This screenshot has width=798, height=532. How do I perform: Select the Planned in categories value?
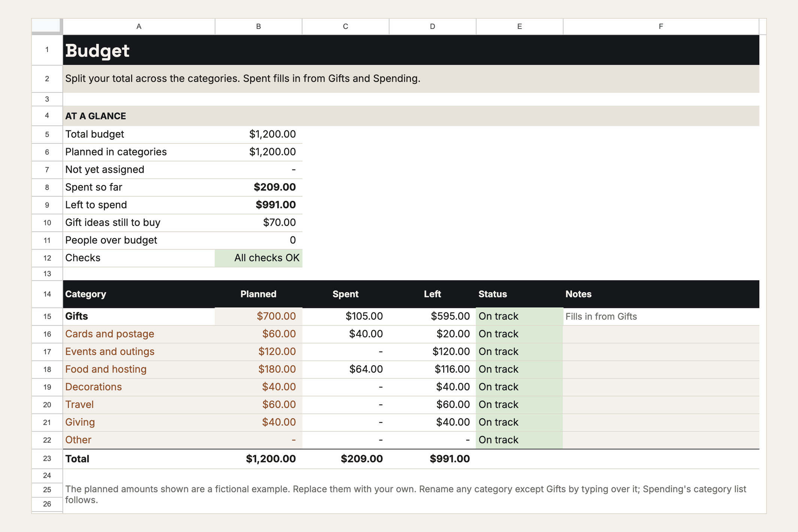[259, 152]
